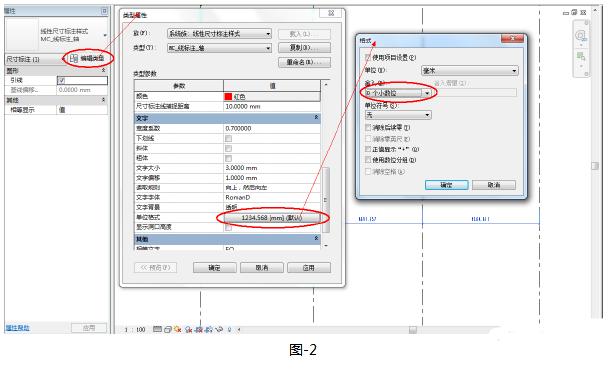Toggle the shadows icon in view control bar
Image resolution: width=611 pixels, height=371 pixels.
click(189, 330)
